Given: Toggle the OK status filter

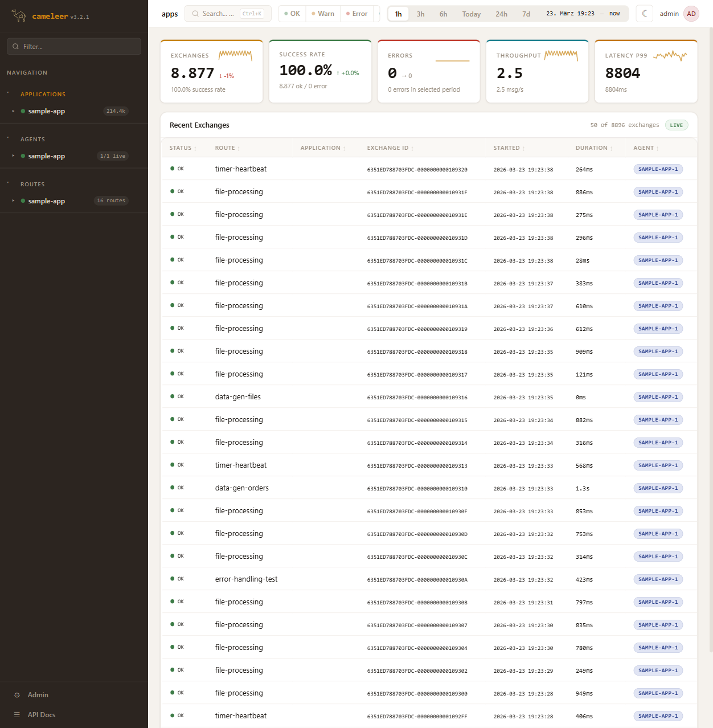Looking at the screenshot, I should point(292,14).
